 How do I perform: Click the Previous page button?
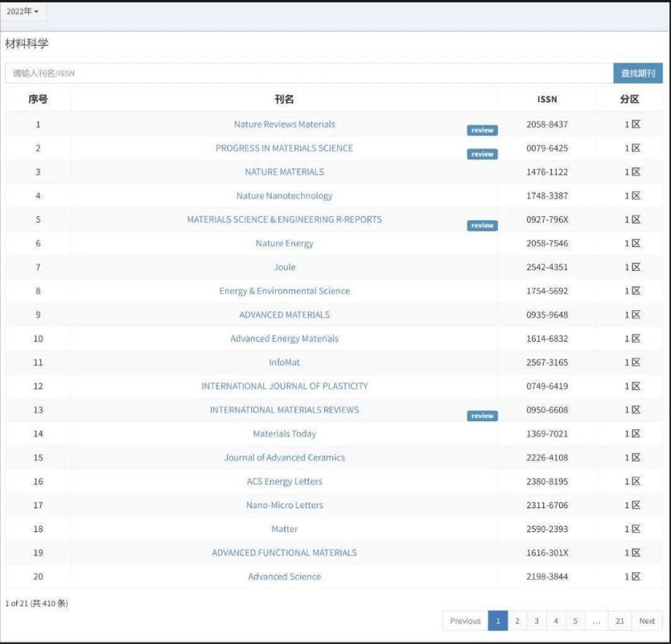[x=465, y=621]
